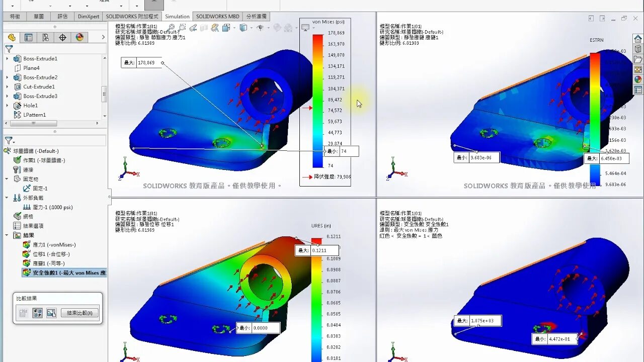The width and height of the screenshot is (644, 362).
Task: Click the Edit Appearance sphere icon
Action: point(276,28)
